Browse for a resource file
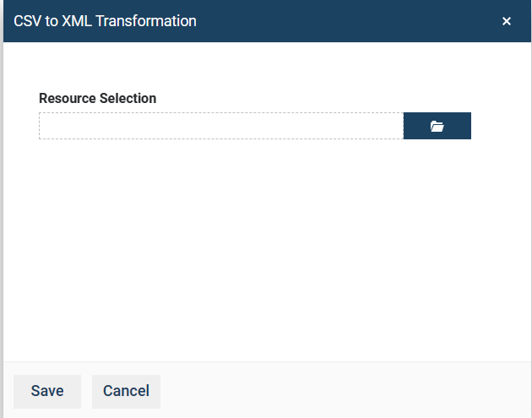The image size is (532, 418). [x=437, y=126]
